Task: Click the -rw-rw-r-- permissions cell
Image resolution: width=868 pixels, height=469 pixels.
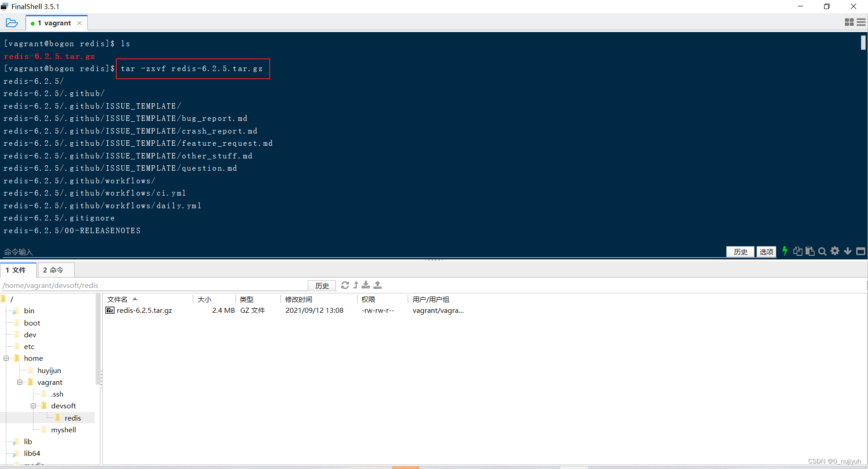Action: click(x=378, y=311)
